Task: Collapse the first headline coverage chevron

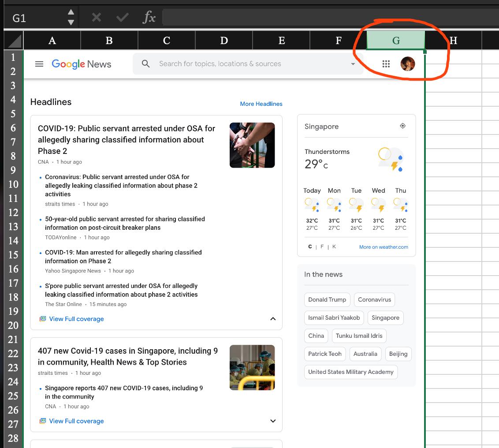Action: [x=273, y=319]
